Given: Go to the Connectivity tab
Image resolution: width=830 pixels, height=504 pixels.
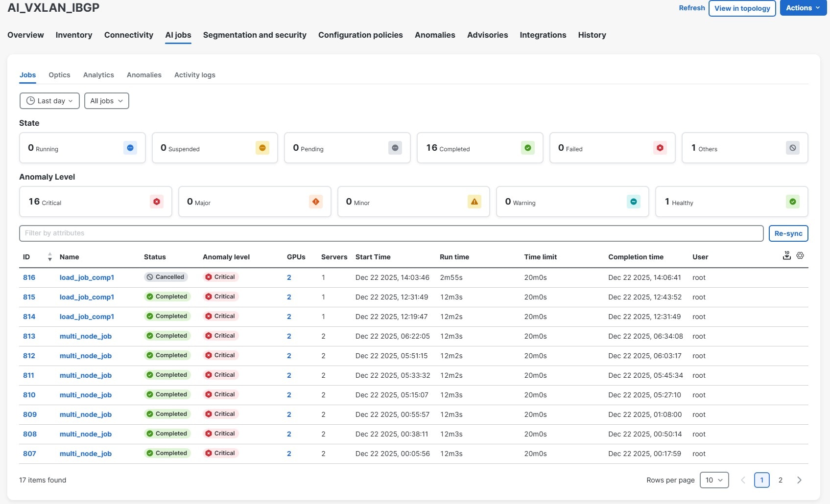Looking at the screenshot, I should [x=128, y=35].
